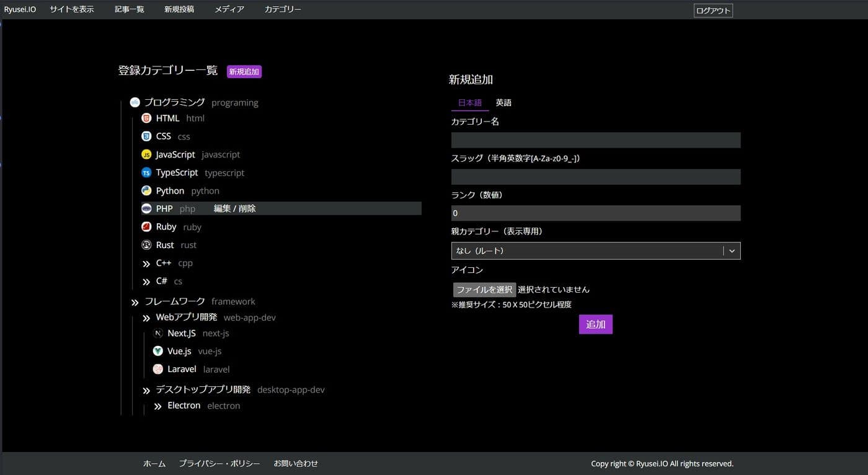Click the ファイルを選択 file picker
Viewport: 868px width, 475px height.
(x=484, y=289)
